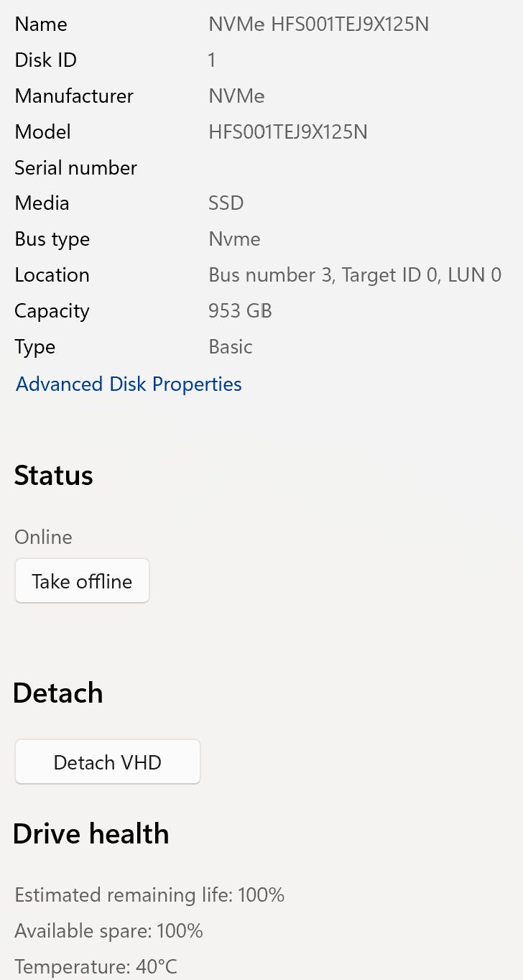Click the Bus type value Nvme

(234, 239)
